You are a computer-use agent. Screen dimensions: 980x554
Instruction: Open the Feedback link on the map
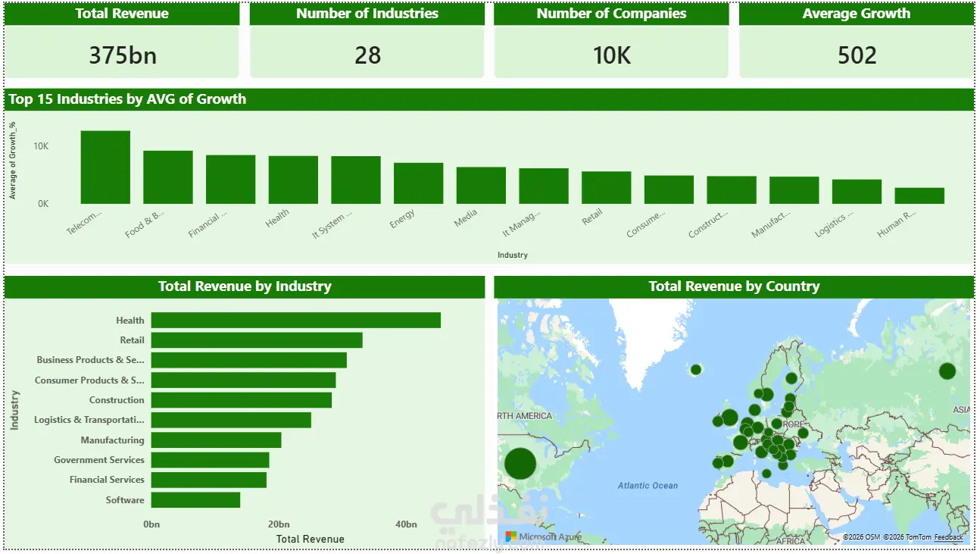pyautogui.click(x=949, y=537)
